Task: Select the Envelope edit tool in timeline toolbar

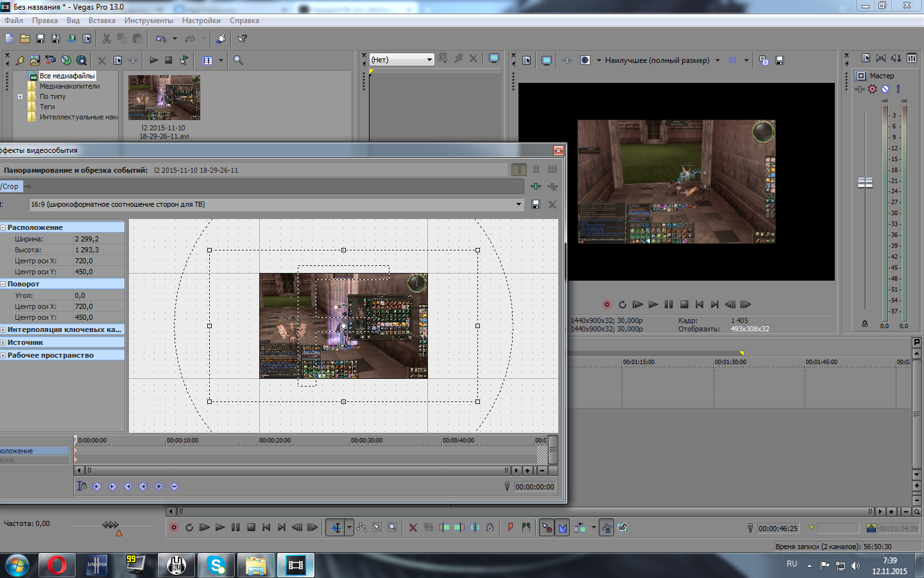Action: click(362, 527)
